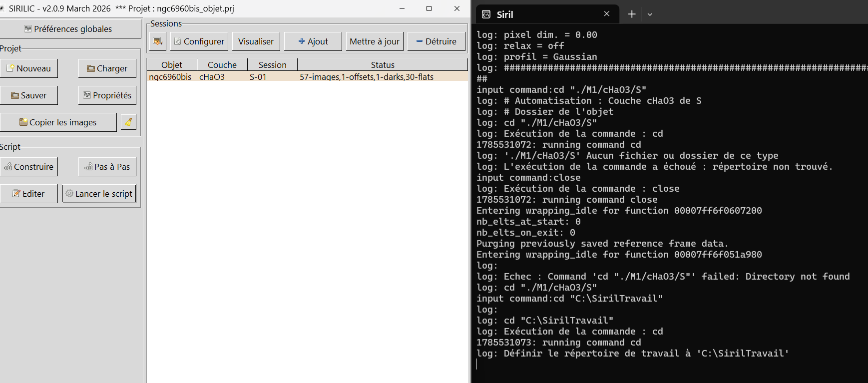Click the broom icon beside Copier les images
This screenshot has height=383, width=868.
tap(129, 122)
